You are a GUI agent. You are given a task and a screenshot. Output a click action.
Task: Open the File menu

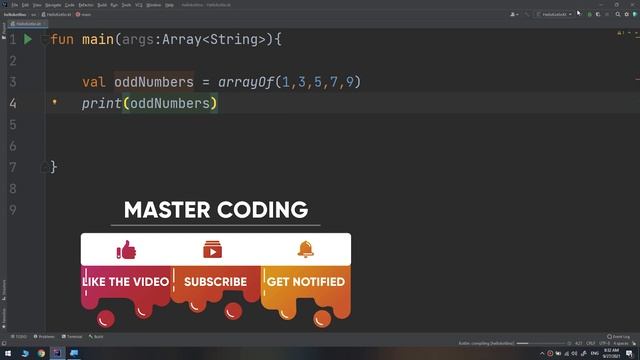tap(15, 5)
